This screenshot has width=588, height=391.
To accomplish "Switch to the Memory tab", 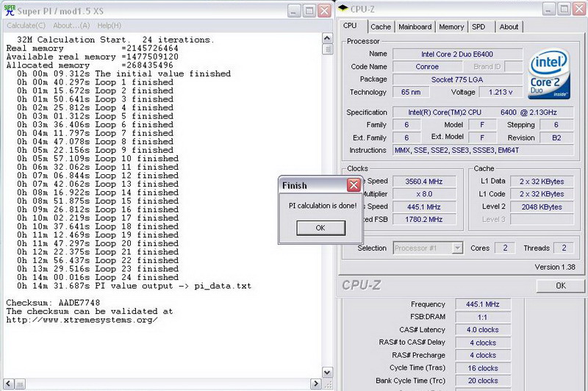I will (x=451, y=26).
